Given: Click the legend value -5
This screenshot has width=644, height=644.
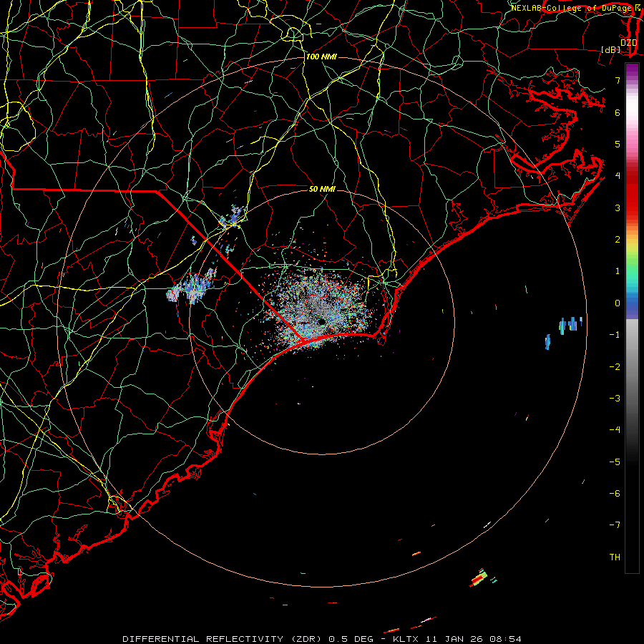Looking at the screenshot, I should click(x=615, y=462).
